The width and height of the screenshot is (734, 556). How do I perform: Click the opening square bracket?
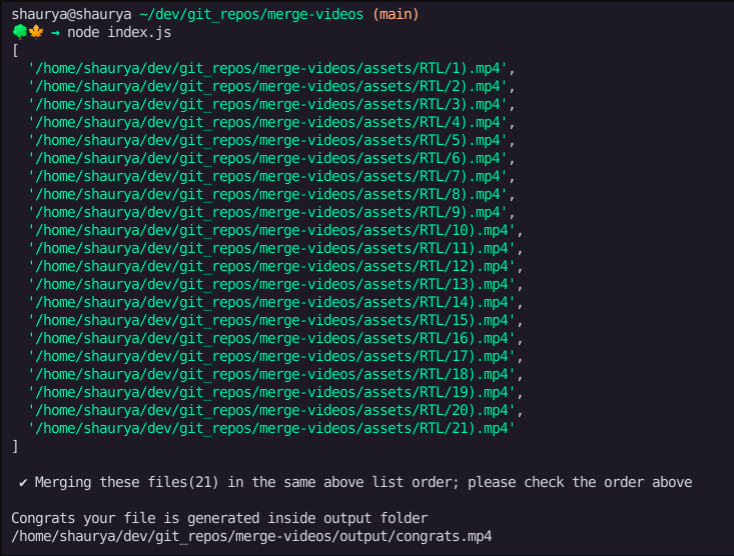[15, 50]
